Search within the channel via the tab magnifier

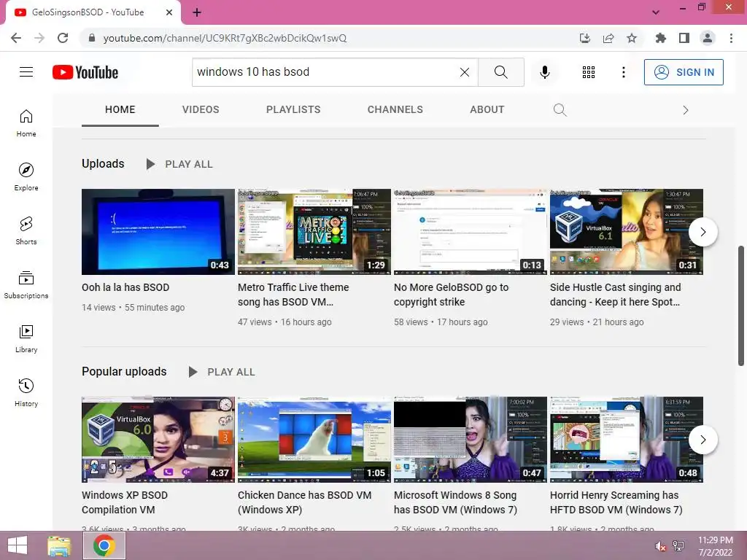tap(560, 110)
